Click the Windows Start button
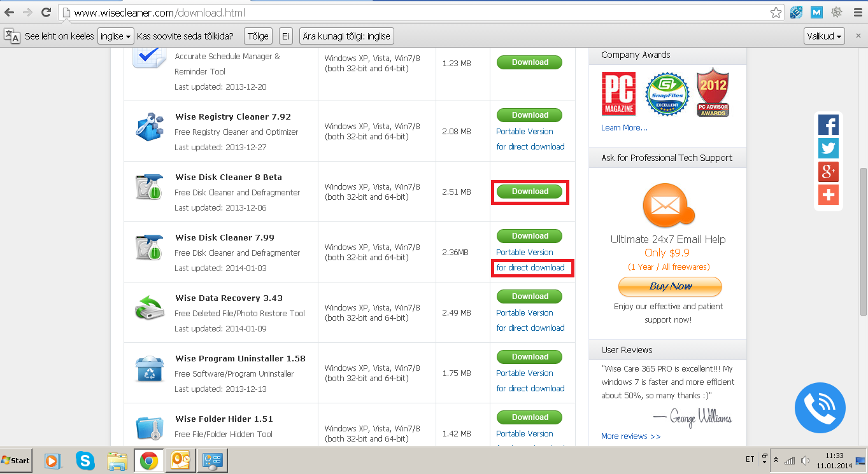Screen dimensions: 868x474 (17, 460)
